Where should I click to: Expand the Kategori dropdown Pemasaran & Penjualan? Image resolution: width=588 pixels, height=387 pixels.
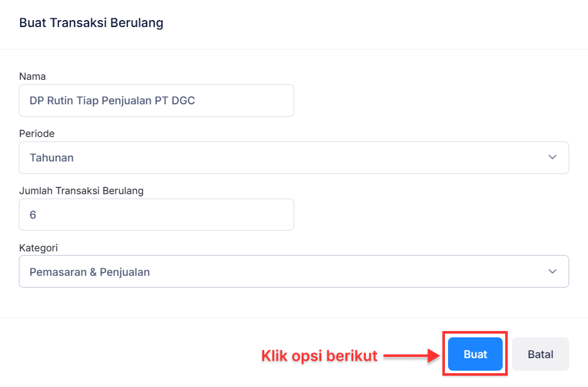click(294, 271)
